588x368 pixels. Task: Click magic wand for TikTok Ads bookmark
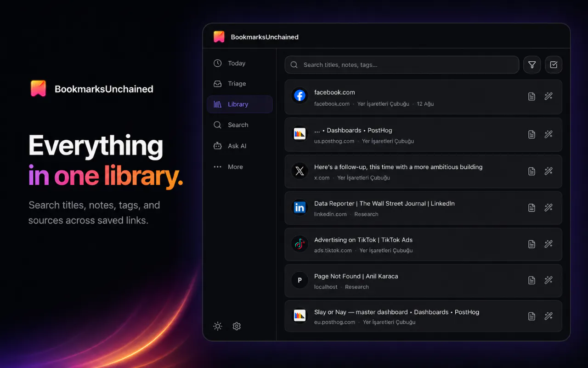click(x=548, y=244)
